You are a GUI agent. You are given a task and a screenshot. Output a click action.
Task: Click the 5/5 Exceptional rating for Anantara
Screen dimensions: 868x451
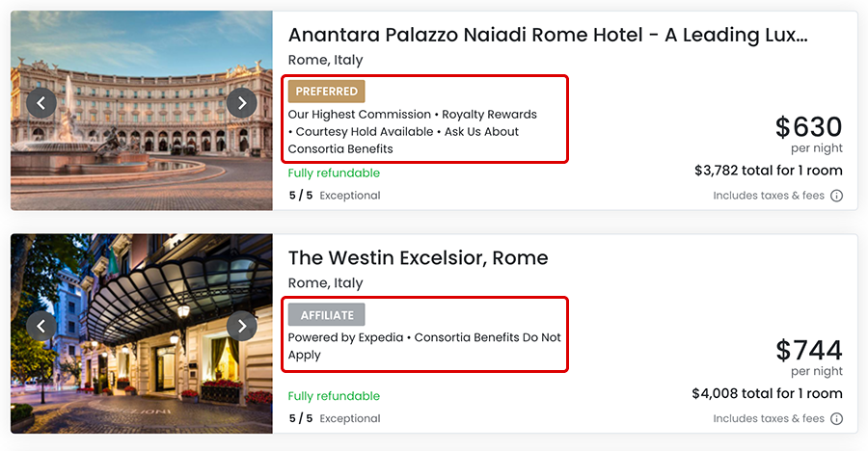tap(334, 196)
